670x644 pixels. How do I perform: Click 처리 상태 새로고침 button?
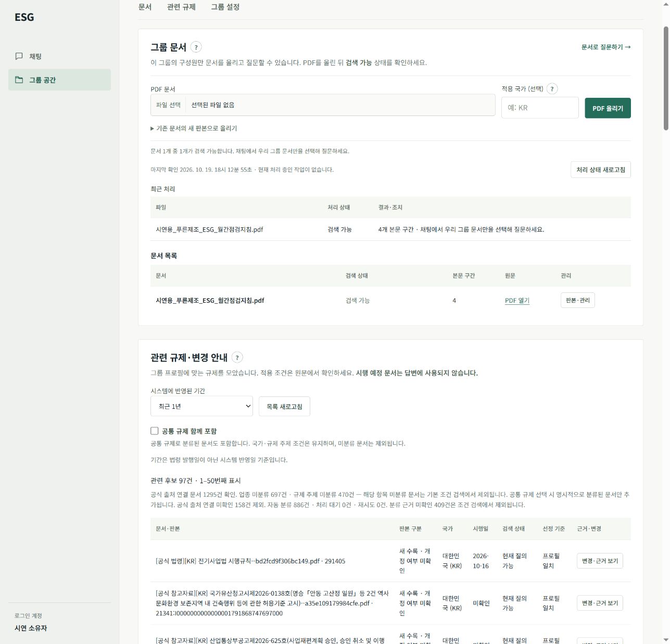[x=601, y=170]
